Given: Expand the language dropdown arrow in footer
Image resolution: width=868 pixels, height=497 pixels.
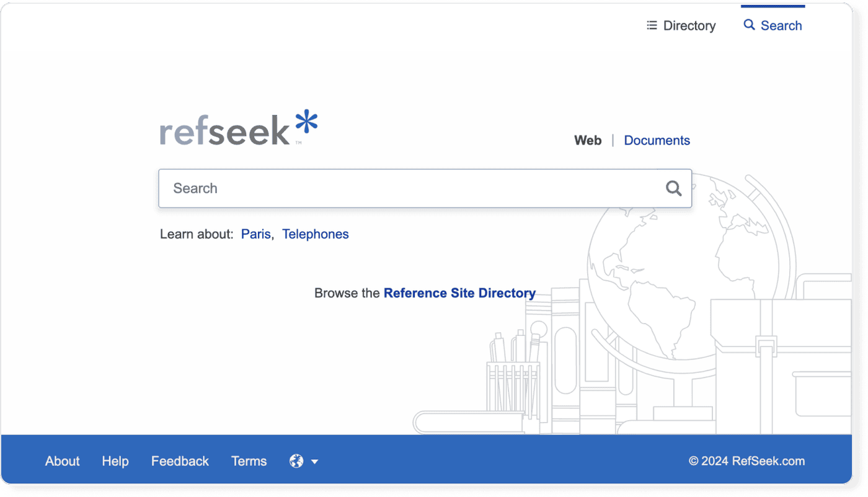Looking at the screenshot, I should pos(314,462).
